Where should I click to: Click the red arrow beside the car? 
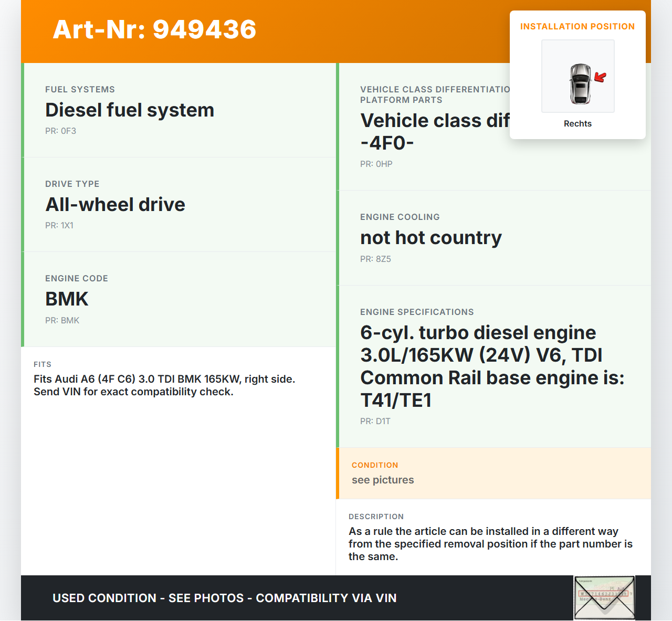point(600,78)
